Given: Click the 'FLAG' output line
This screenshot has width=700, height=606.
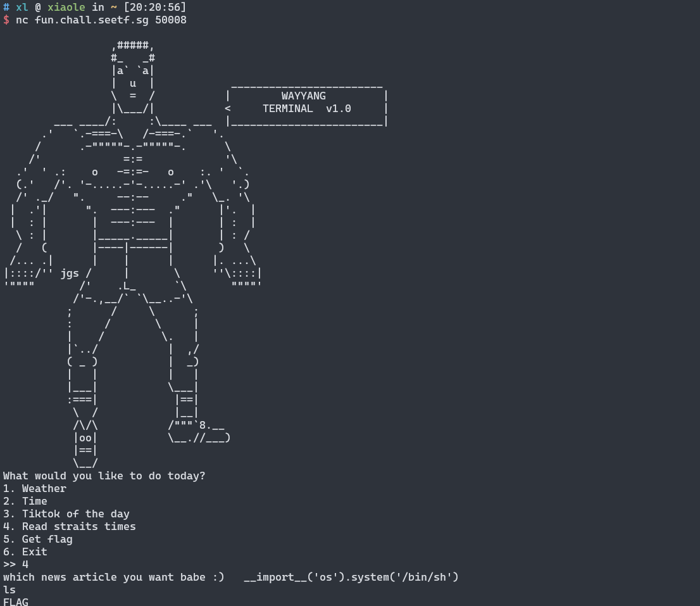Looking at the screenshot, I should (16, 602).
